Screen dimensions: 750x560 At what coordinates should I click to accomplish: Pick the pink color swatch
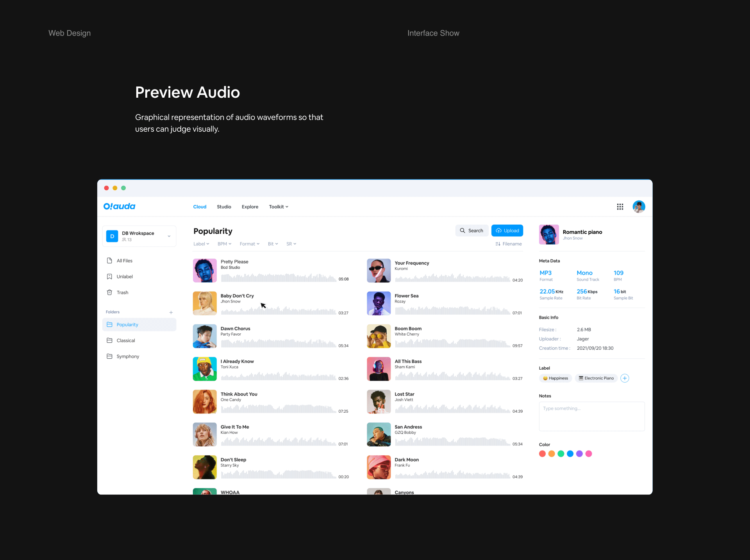589,454
